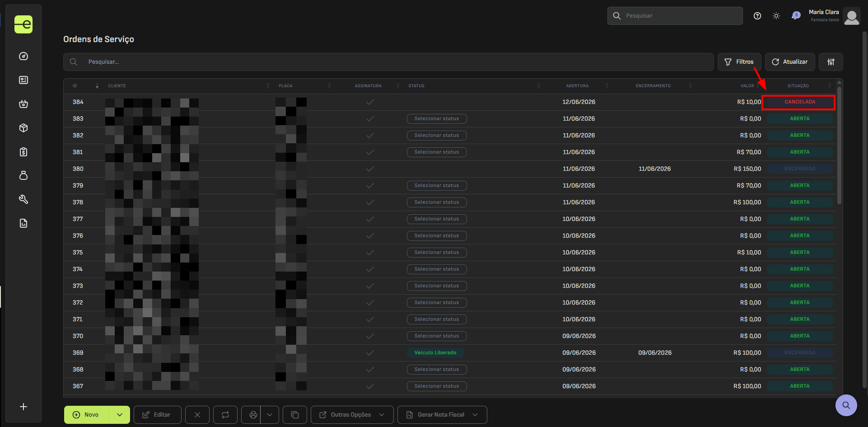The height and width of the screenshot is (427, 868).
Task: Select value R$ 150,00 cell
Action: [x=747, y=169]
